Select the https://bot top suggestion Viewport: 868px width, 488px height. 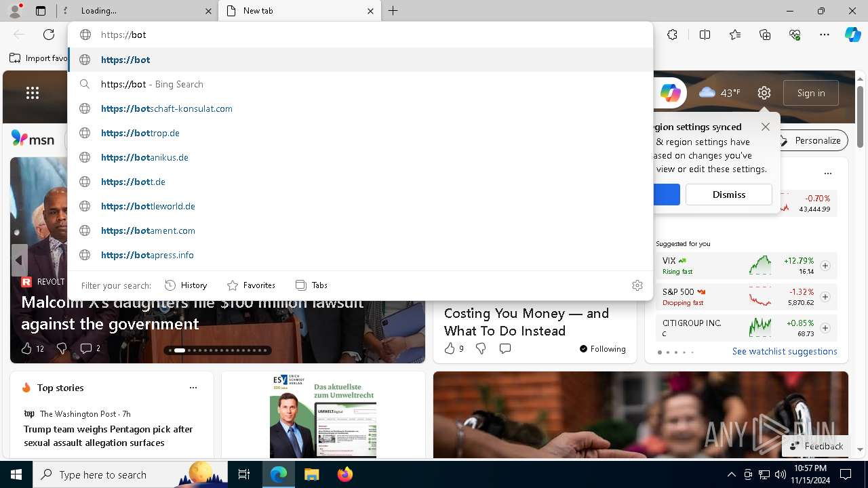click(x=361, y=60)
